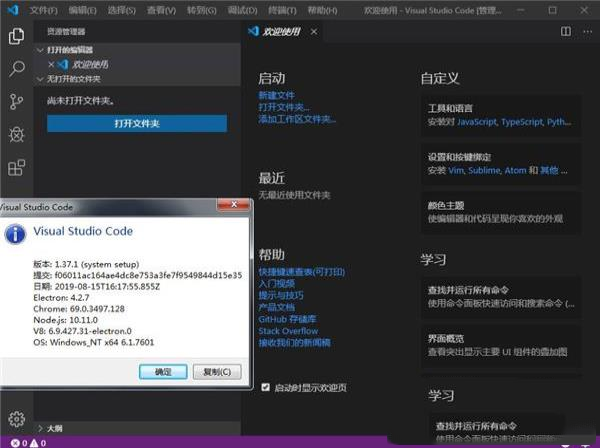Open the 转到(G) menu
The image size is (600, 448).
coord(202,10)
